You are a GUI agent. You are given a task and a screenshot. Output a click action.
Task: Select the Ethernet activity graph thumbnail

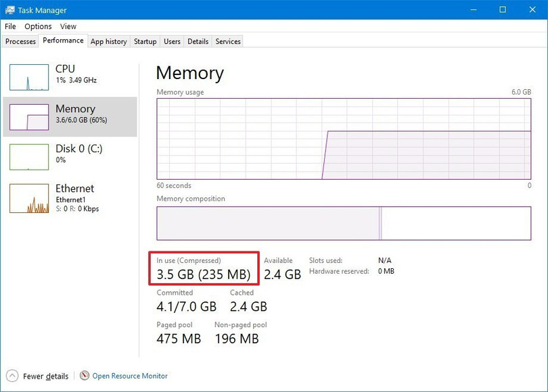coord(29,198)
